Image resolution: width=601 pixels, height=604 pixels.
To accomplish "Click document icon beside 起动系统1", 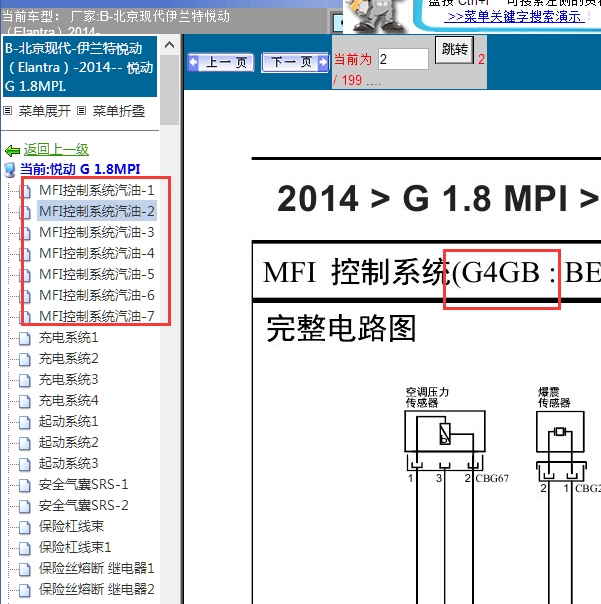I will [x=25, y=423].
